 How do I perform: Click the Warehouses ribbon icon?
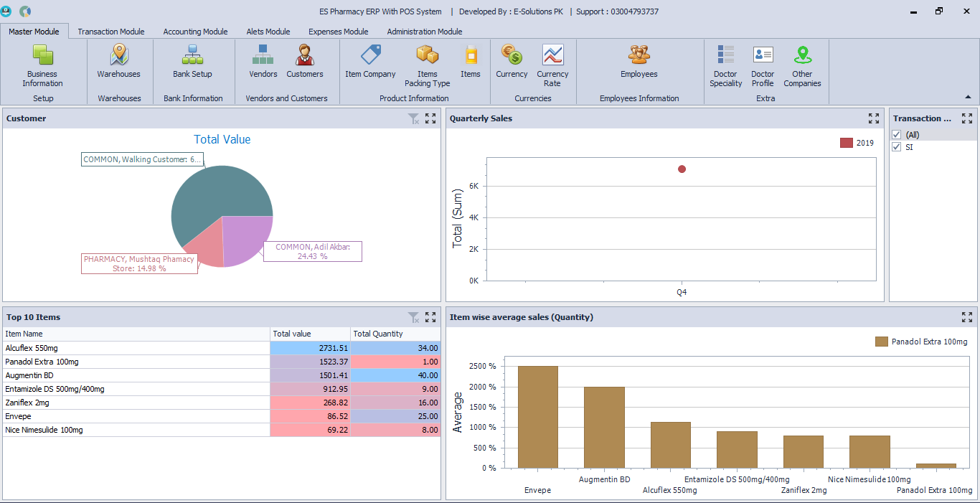click(119, 62)
